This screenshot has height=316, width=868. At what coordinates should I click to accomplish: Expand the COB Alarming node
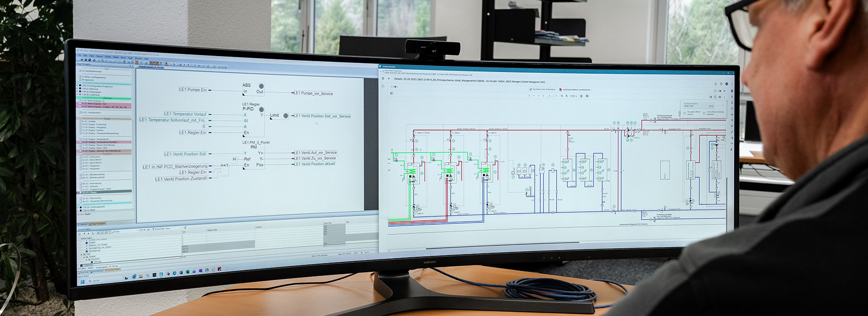(x=77, y=89)
